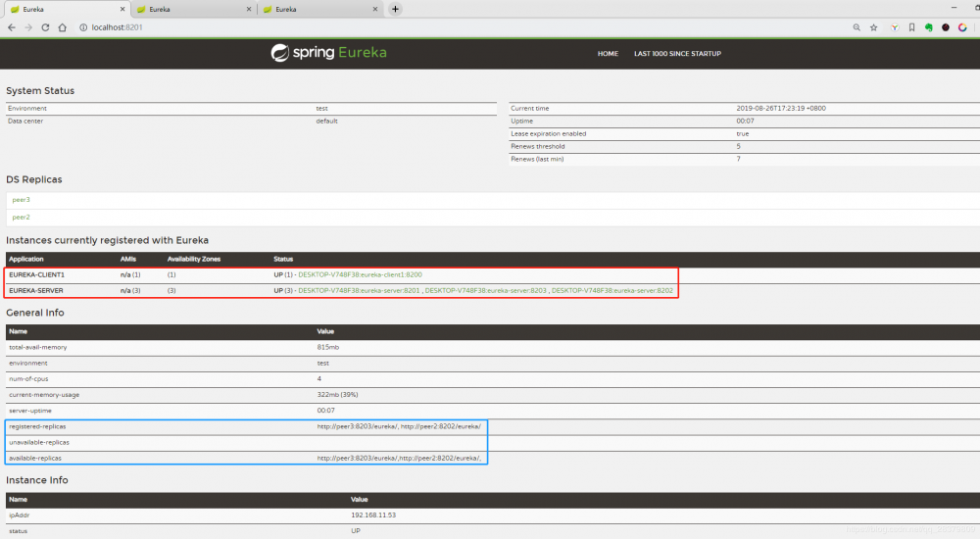Image resolution: width=980 pixels, height=539 pixels.
Task: Reload the Eureka page
Action: (45, 27)
